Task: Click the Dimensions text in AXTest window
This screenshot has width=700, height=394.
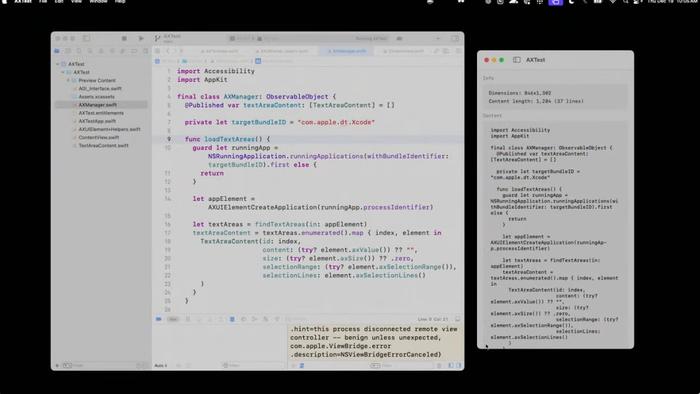Action: click(520, 93)
